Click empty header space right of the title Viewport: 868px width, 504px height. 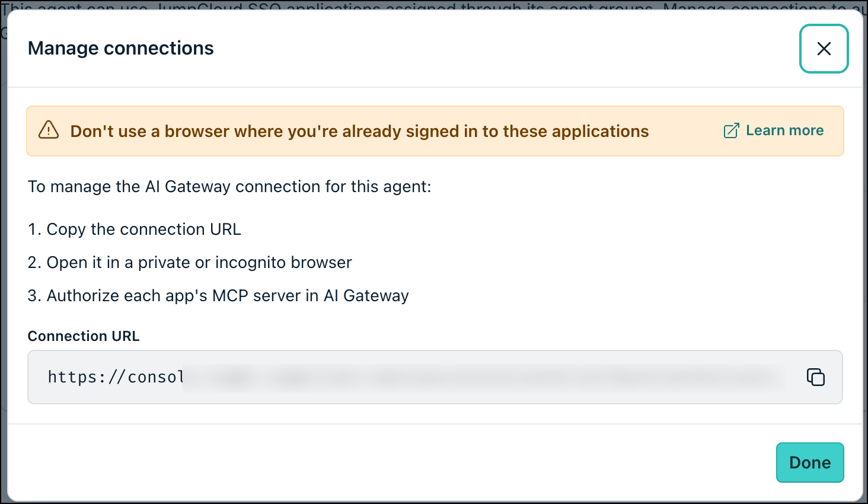tap(504, 49)
